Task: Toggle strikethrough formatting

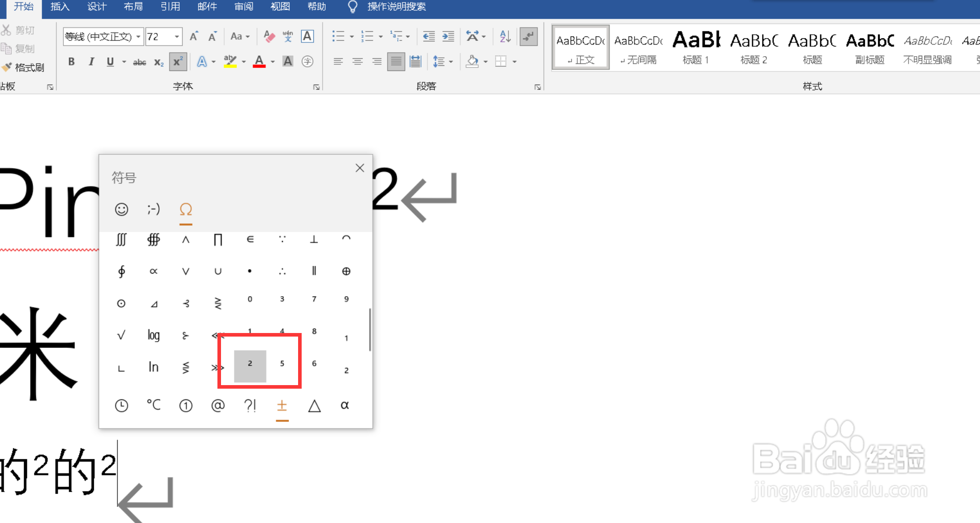Action: (x=139, y=62)
